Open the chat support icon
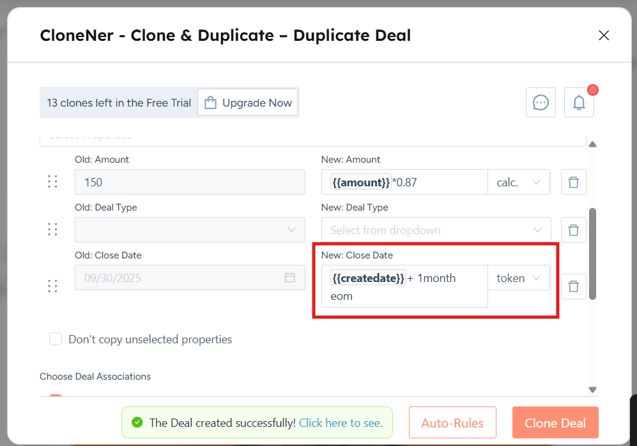This screenshot has height=446, width=637. (x=541, y=103)
